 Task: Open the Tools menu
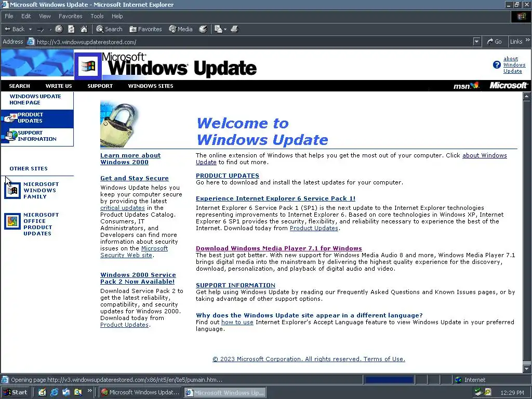coord(97,16)
